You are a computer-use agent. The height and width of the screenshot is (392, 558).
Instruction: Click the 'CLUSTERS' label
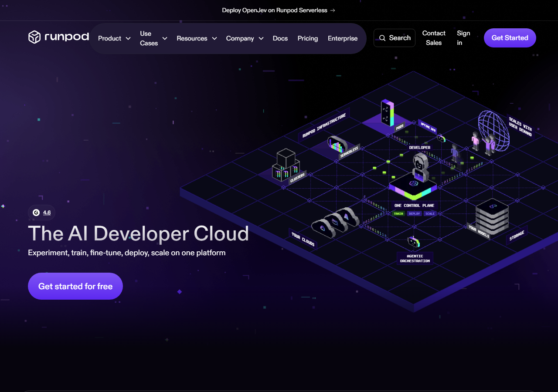point(297,178)
